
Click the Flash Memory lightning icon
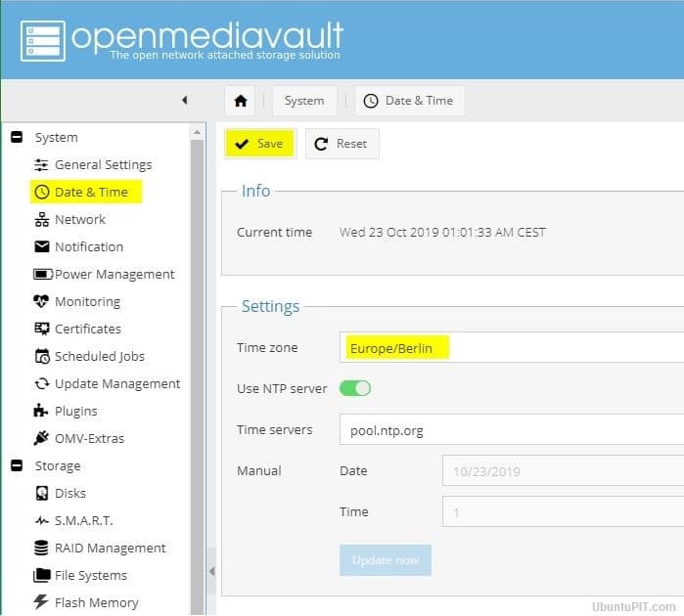coord(42,603)
